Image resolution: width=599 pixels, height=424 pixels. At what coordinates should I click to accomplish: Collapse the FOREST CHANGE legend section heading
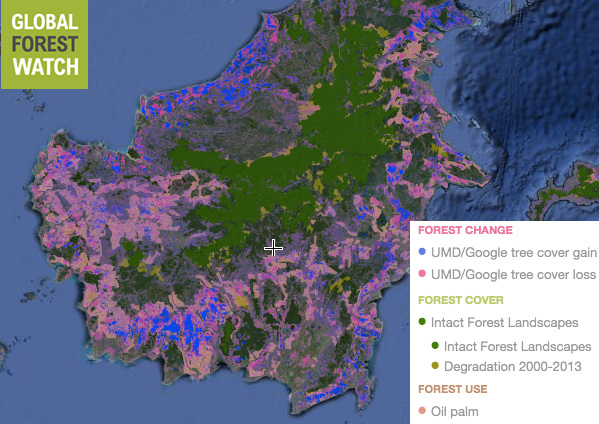pos(465,230)
